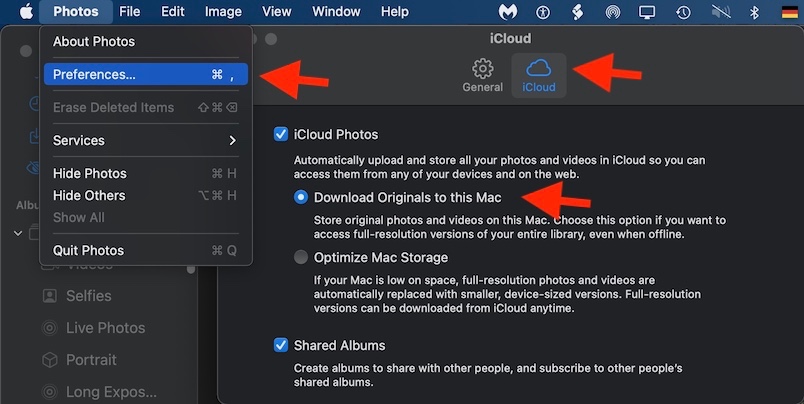The height and width of the screenshot is (404, 804).
Task: Choose Quit Photos menu entry
Action: point(146,250)
